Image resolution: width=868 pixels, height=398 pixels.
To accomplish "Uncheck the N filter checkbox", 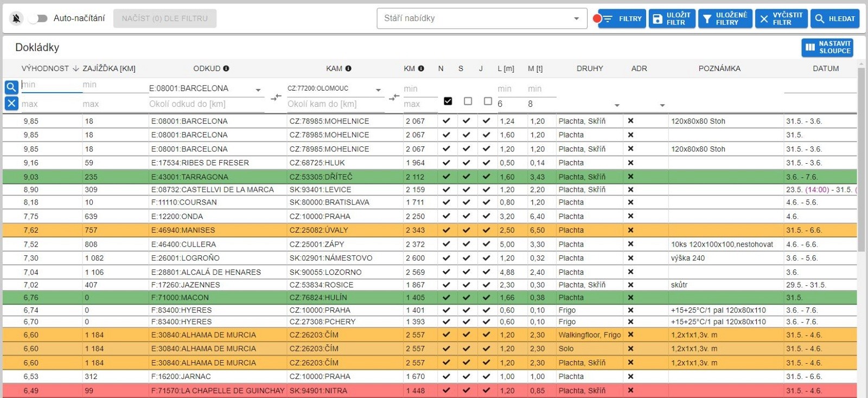I will pyautogui.click(x=448, y=101).
